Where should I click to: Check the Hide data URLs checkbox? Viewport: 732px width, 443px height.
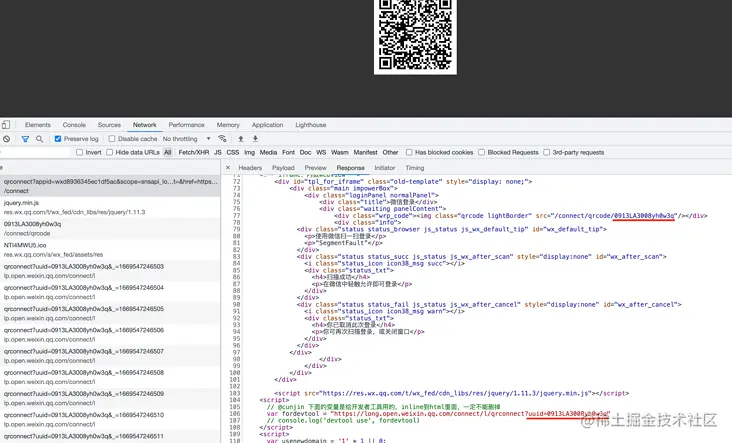coord(109,153)
